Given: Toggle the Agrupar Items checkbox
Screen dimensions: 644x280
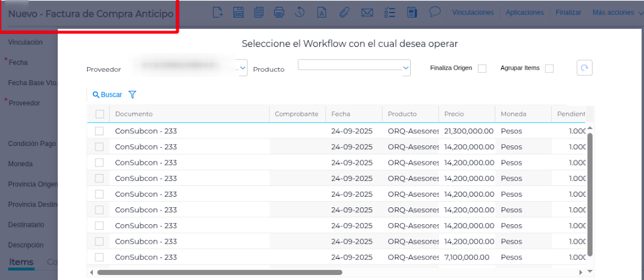Looking at the screenshot, I should tap(549, 68).
